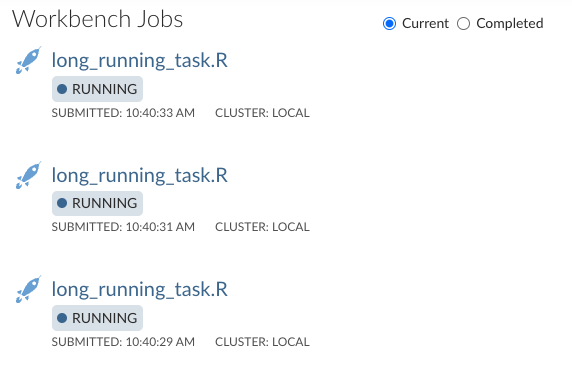
Task: Open long_running_task.R job submitted at 10:40:29
Action: [139, 289]
